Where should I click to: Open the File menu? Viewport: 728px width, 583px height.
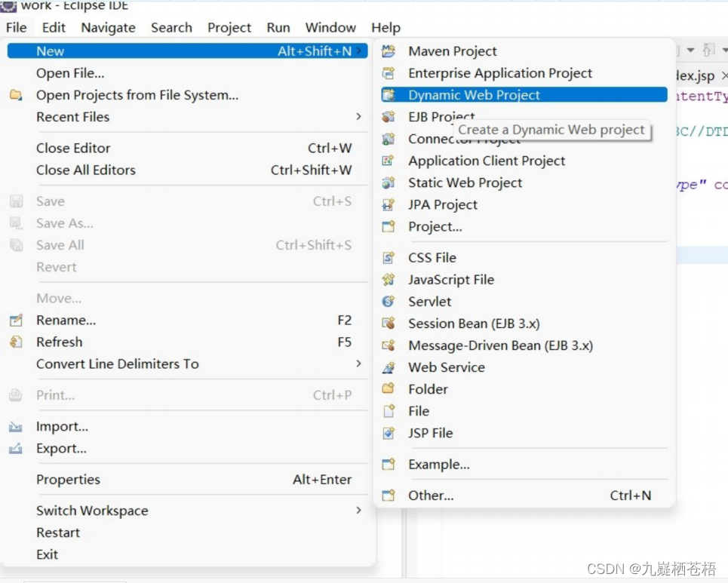point(17,28)
